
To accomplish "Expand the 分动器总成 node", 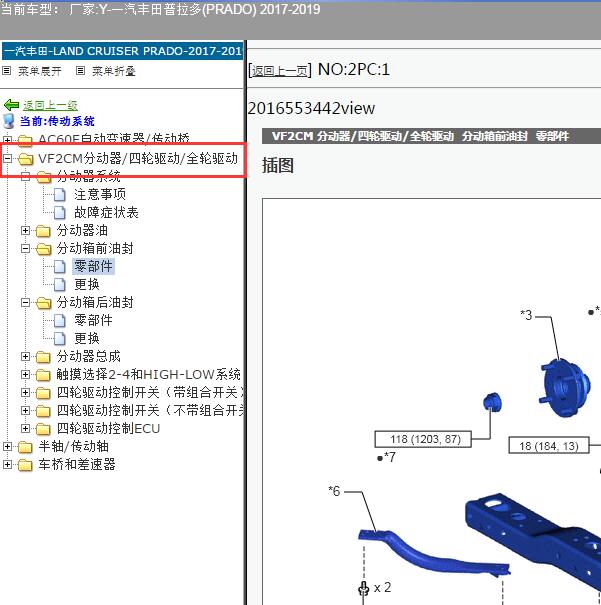I will pyautogui.click(x=25, y=357).
